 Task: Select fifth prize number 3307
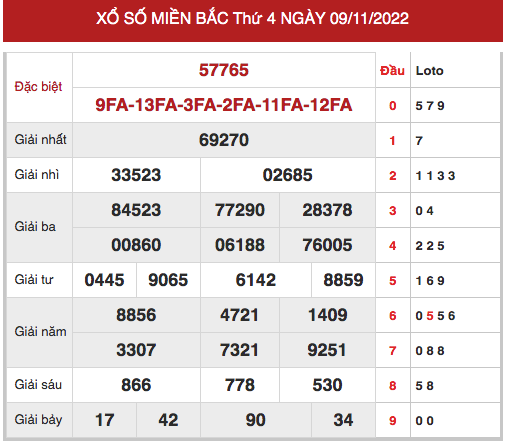(136, 350)
